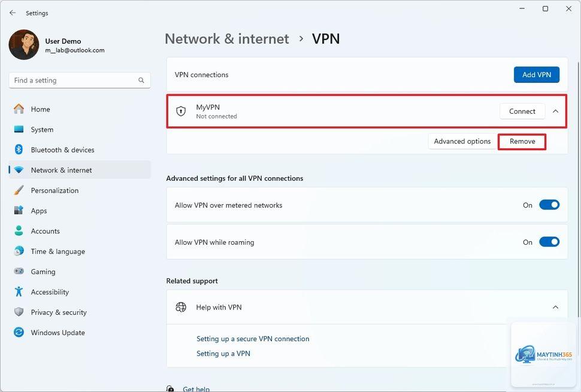Remove the MyVPN connection
This screenshot has width=581, height=392.
pos(522,141)
